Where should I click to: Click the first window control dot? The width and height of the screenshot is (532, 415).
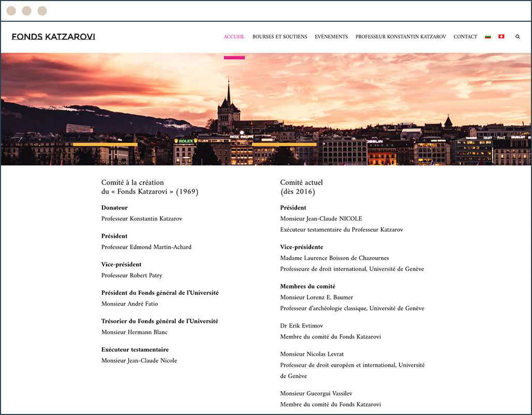[x=11, y=11]
